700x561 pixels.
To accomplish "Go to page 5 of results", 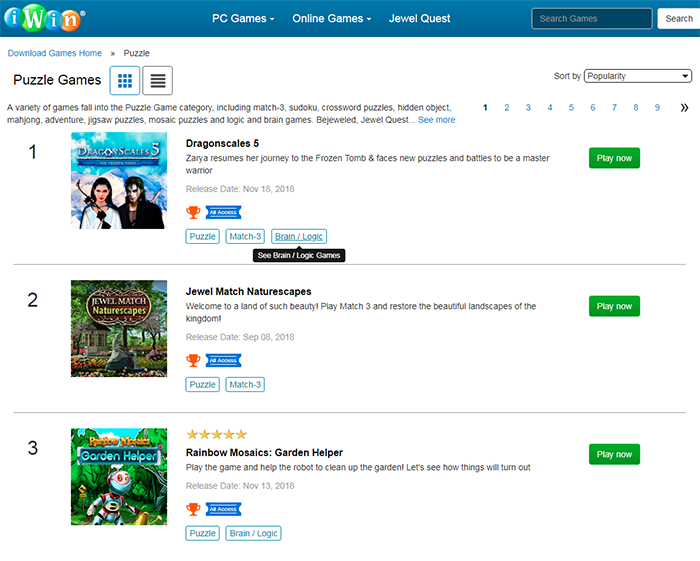I will 571,108.
